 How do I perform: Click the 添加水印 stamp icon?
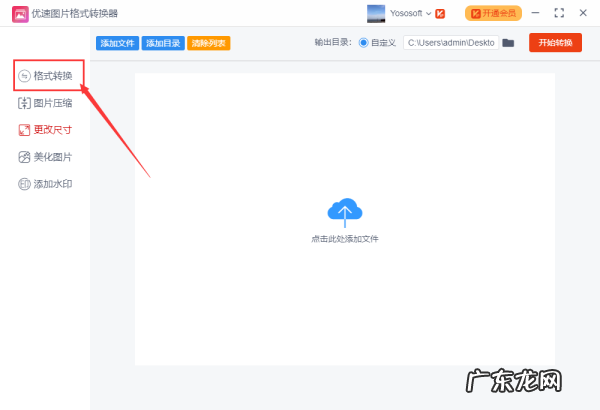point(24,184)
